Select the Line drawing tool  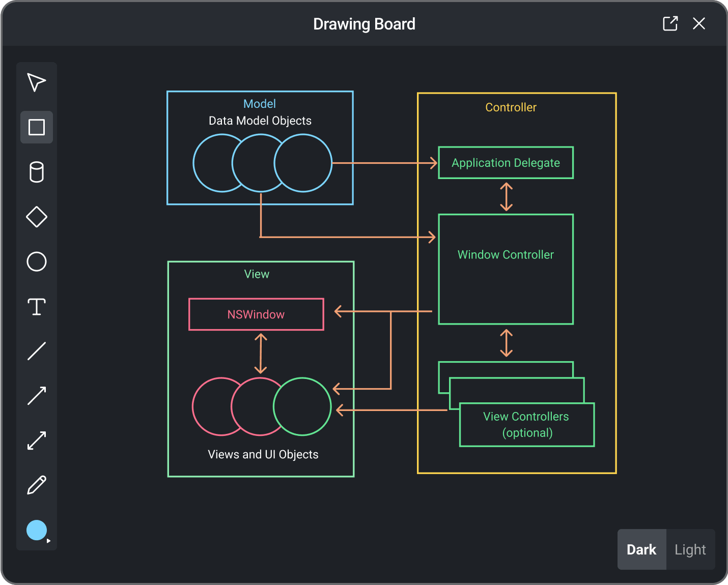pyautogui.click(x=36, y=351)
